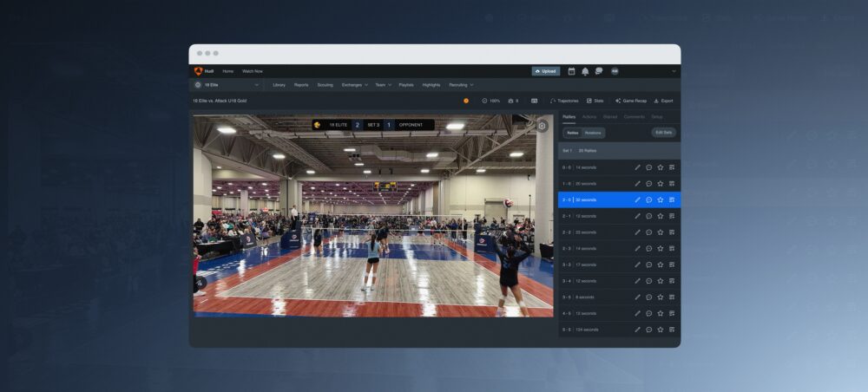868x392 pixels.
Task: Open the Hudl calendar icon
Action: (x=571, y=71)
